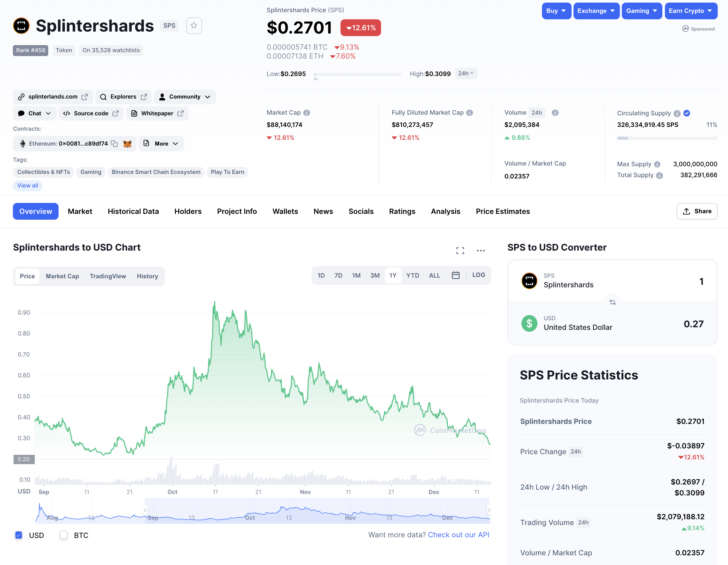The image size is (728, 565).
Task: Click the Sponsored label icon
Action: (x=685, y=29)
